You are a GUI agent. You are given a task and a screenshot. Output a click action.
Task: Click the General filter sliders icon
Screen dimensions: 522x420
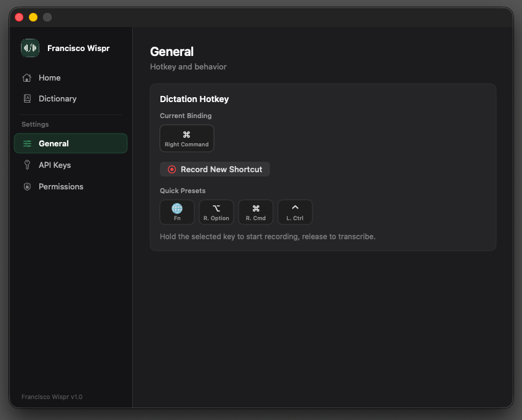26,143
